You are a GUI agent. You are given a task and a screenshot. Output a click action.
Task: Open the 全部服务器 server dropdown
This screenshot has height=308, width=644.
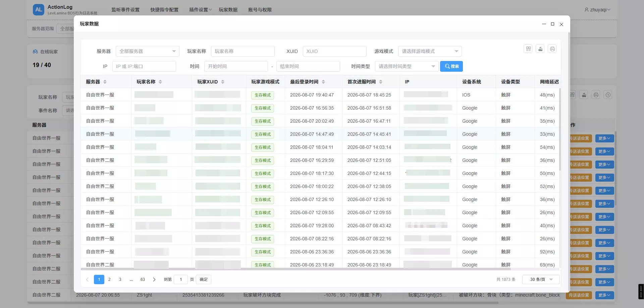pos(148,51)
